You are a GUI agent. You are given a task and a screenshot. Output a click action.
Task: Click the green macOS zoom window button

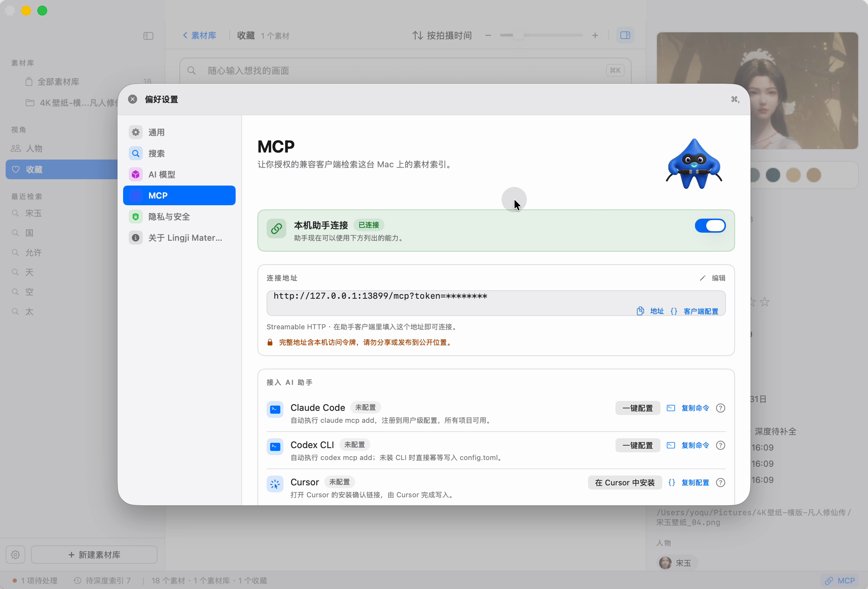[42, 11]
